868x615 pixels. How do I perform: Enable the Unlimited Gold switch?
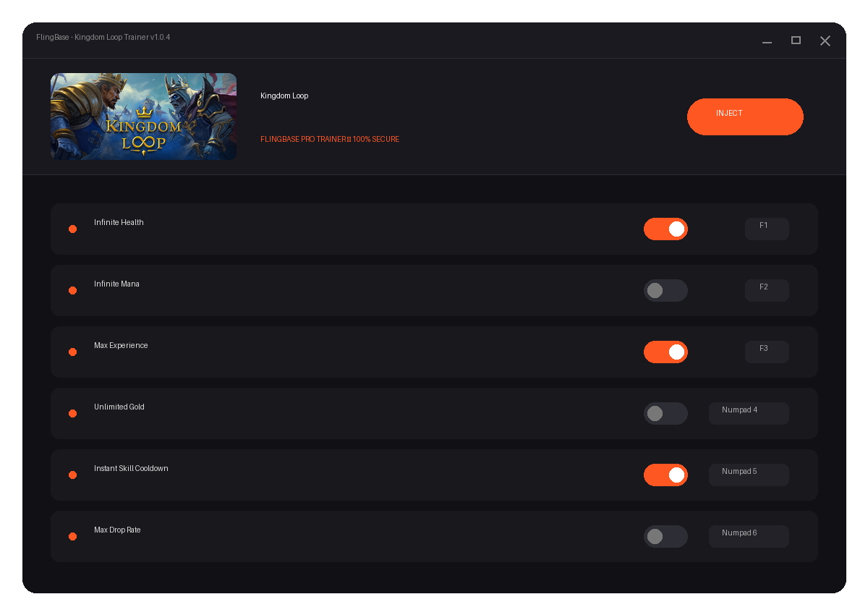tap(665, 413)
